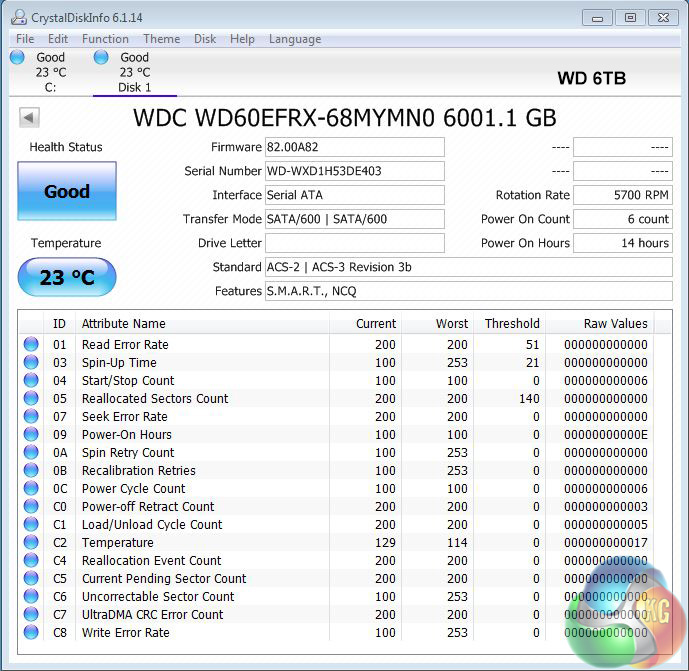Open the Theme menu

161,39
